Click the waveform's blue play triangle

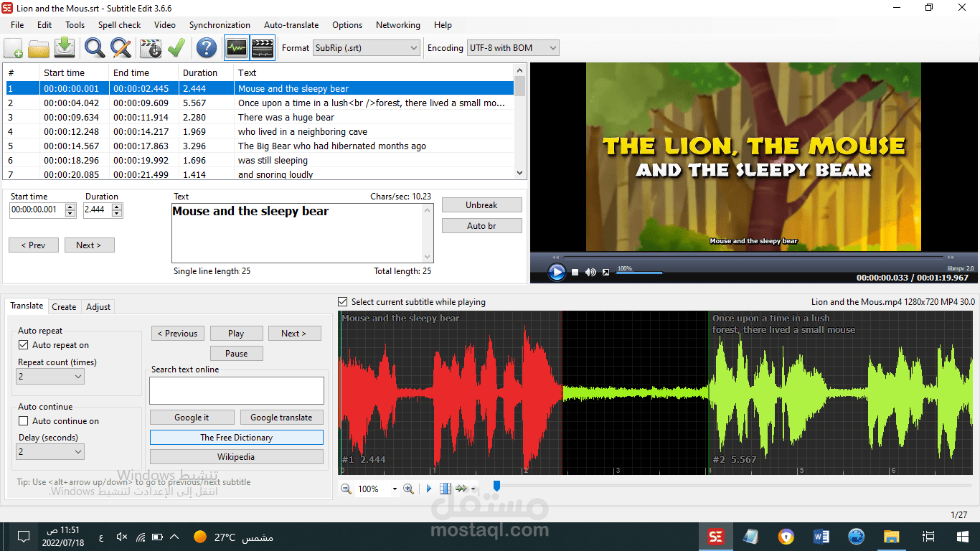pyautogui.click(x=429, y=489)
